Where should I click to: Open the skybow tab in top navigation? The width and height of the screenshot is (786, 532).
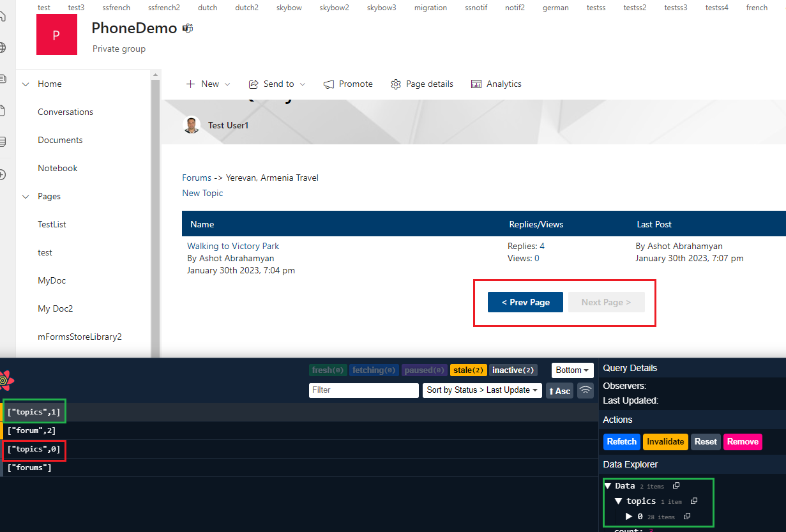click(x=289, y=8)
